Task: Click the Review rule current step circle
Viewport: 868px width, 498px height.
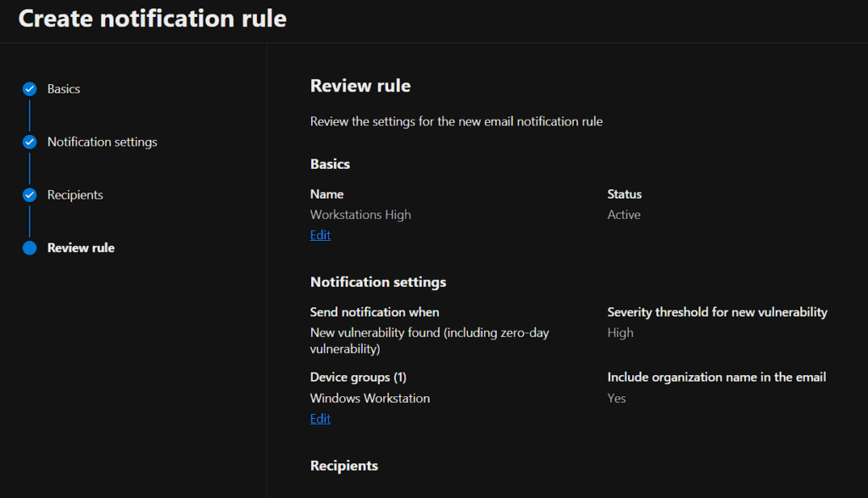Action: coord(30,248)
